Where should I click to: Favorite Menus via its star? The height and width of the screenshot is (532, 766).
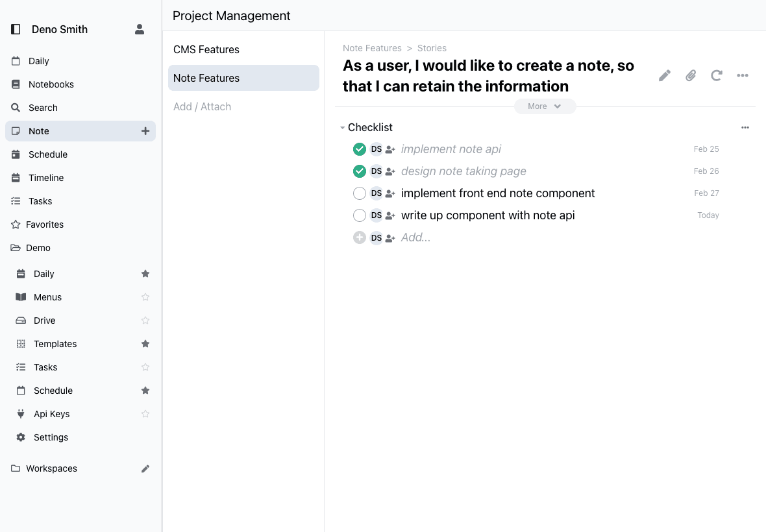(x=145, y=296)
